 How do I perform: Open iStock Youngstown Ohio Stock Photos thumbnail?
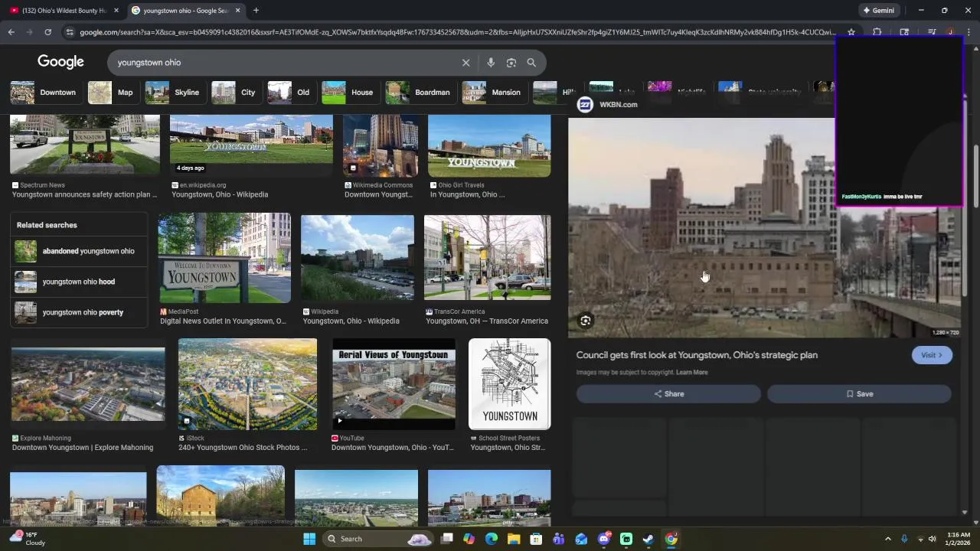(247, 385)
